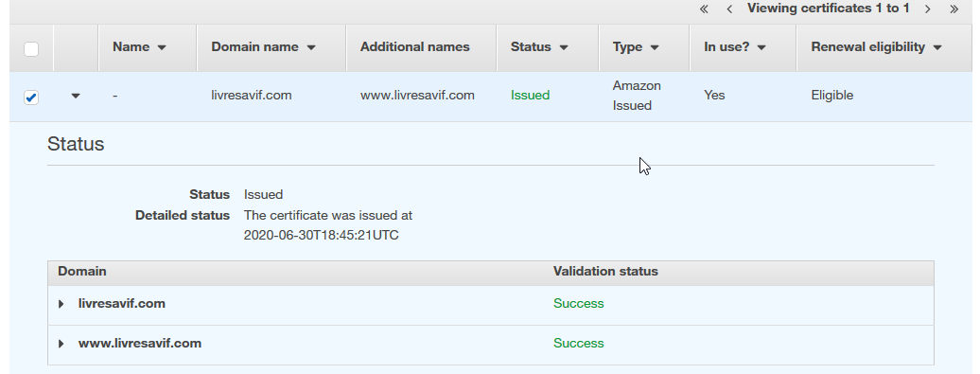This screenshot has width=980, height=374.
Task: Sort by Name column arrow
Action: (162, 47)
